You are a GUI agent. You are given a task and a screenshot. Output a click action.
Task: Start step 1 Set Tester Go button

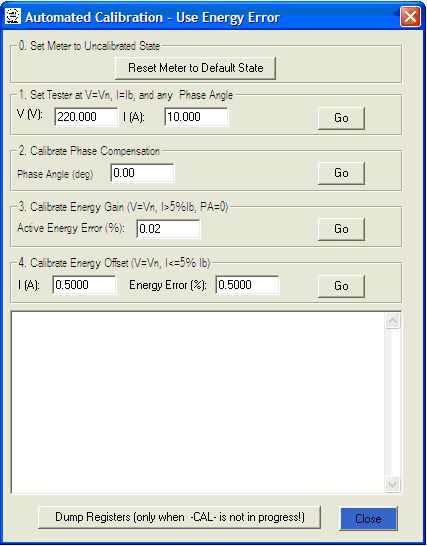tap(341, 118)
